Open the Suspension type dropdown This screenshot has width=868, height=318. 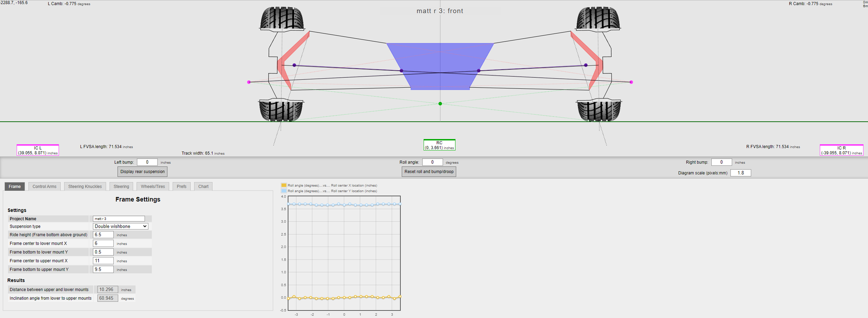[x=121, y=226]
